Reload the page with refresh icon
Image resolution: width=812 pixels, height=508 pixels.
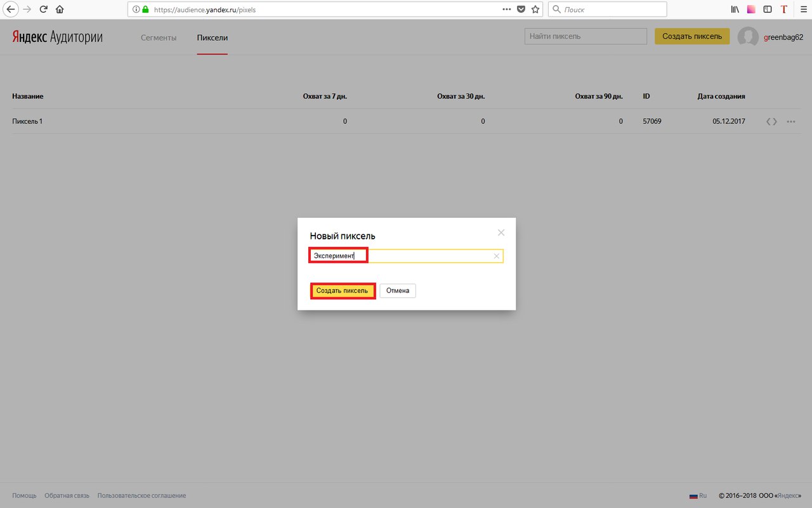[43, 10]
